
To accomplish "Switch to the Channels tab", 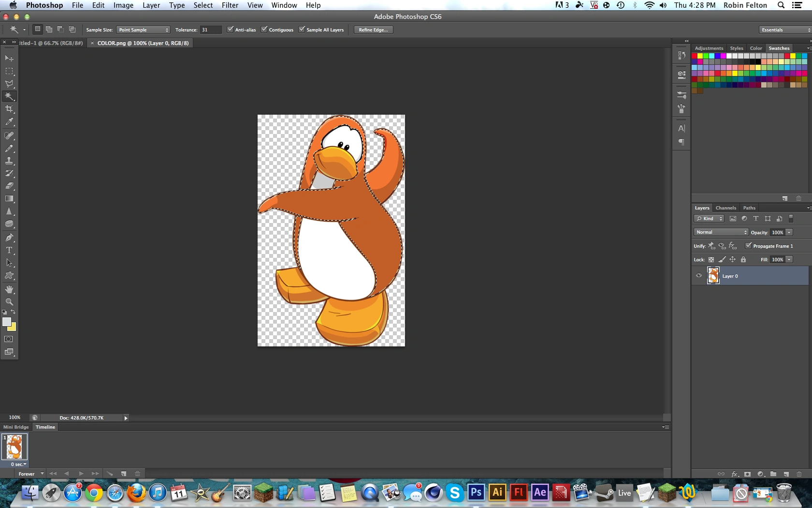I will coord(725,208).
